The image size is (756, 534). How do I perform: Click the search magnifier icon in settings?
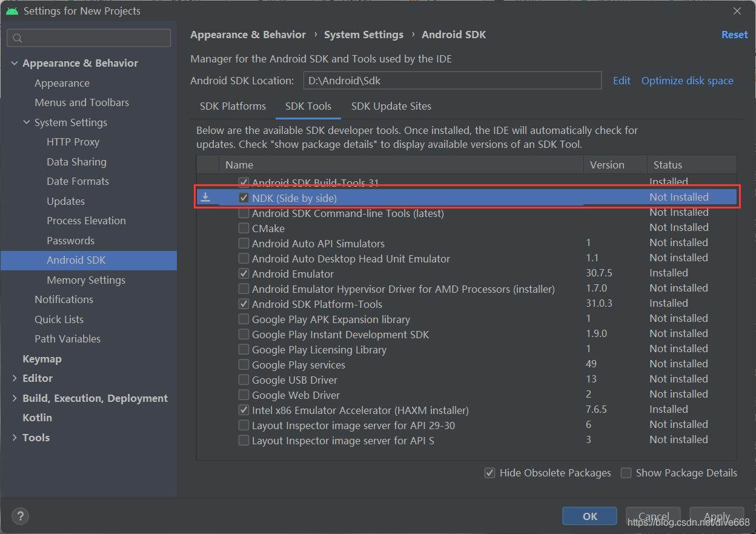click(18, 38)
